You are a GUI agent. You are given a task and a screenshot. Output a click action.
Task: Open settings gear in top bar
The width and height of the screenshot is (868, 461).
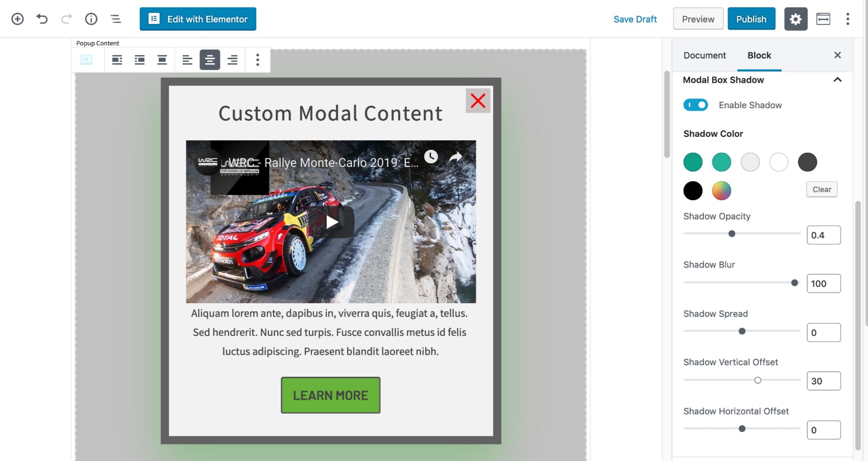(795, 19)
